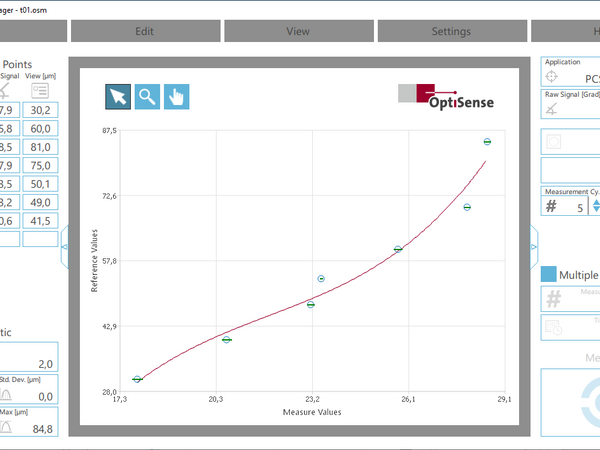Increase Measurement Cycles with up arrow

point(597,201)
